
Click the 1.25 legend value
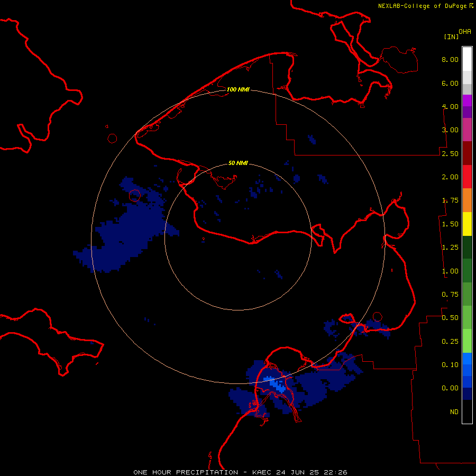pyautogui.click(x=450, y=248)
